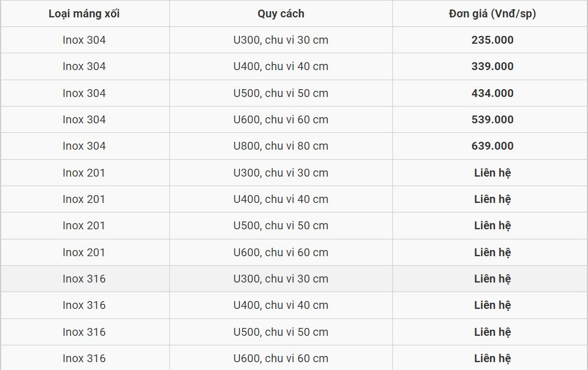Click 'Liên hệ' for Inox 201 U600
The image size is (588, 370).
(492, 252)
